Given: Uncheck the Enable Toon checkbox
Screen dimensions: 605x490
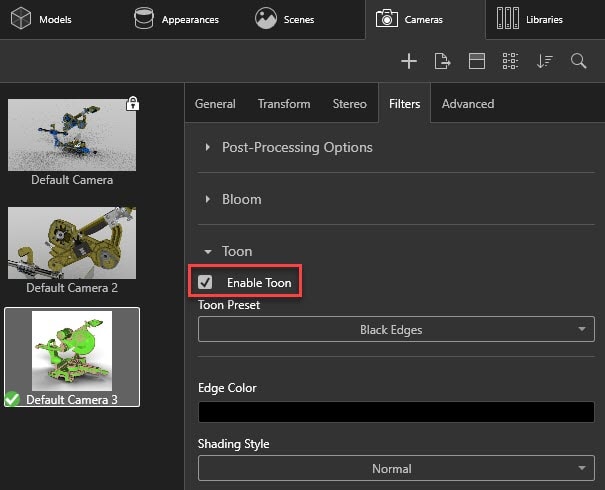Looking at the screenshot, I should (205, 282).
